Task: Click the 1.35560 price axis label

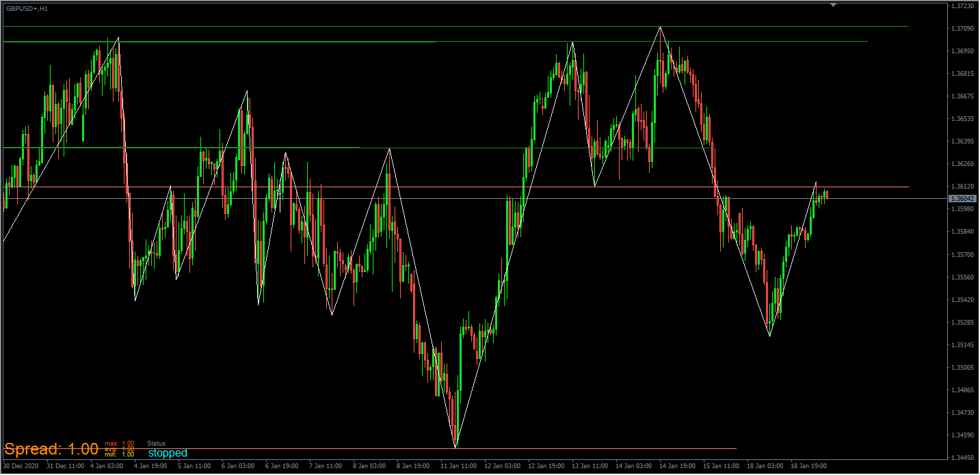Action: coord(962,277)
